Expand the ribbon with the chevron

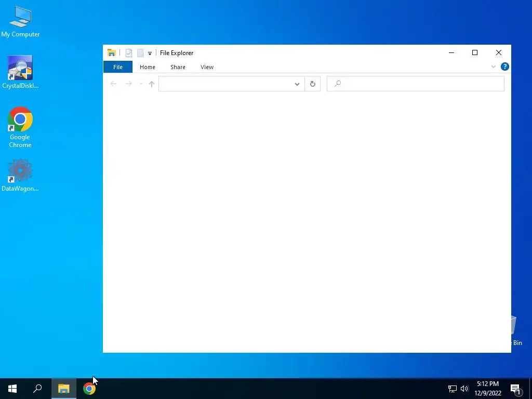point(494,66)
